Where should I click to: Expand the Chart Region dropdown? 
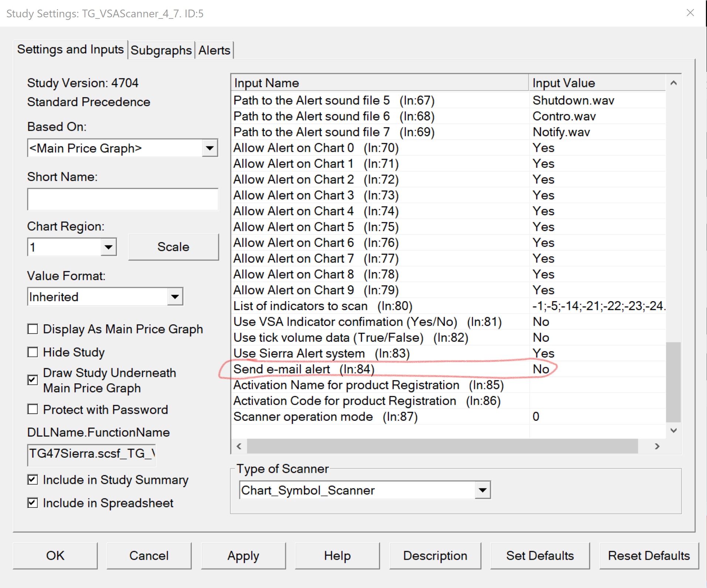coord(109,247)
